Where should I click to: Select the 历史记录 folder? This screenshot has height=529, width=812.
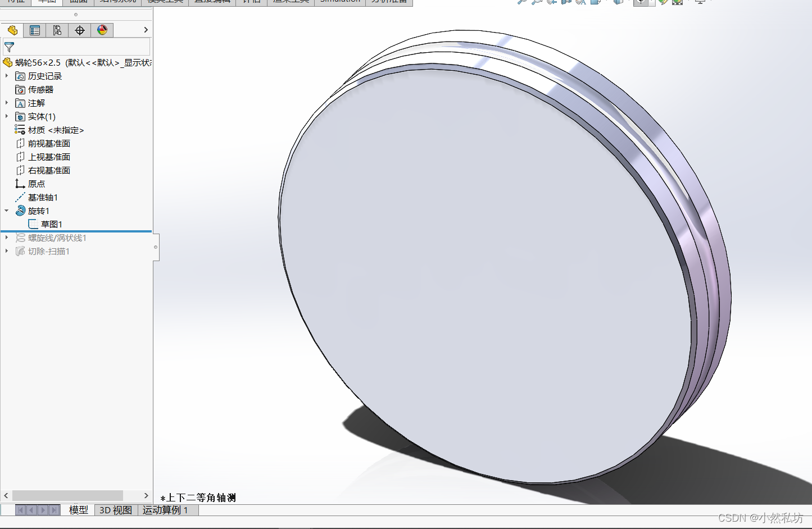45,76
